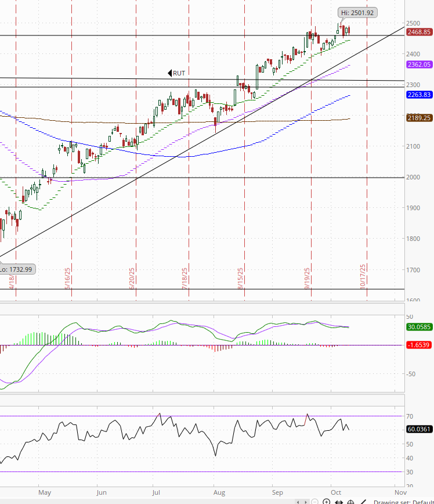Click the 2000 price axis label

coord(413,177)
